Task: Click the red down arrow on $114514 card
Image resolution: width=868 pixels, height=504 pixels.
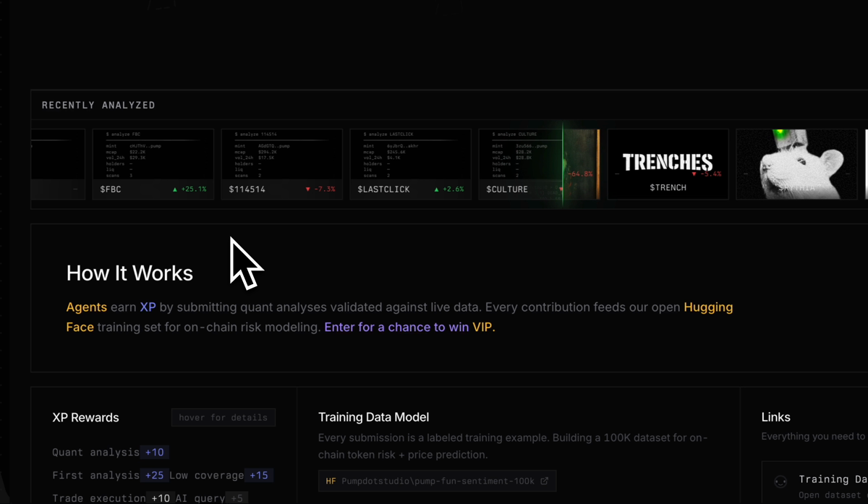Action: [308, 189]
